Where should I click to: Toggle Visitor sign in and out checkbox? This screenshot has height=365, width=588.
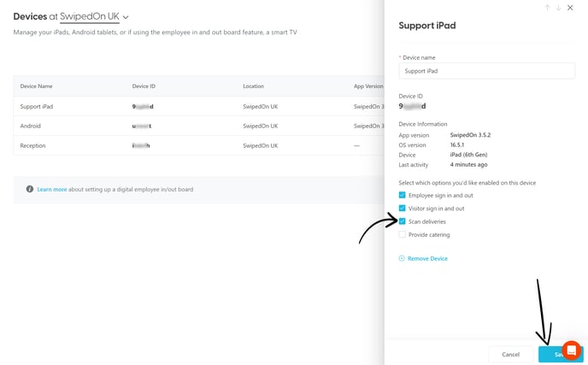click(x=402, y=209)
